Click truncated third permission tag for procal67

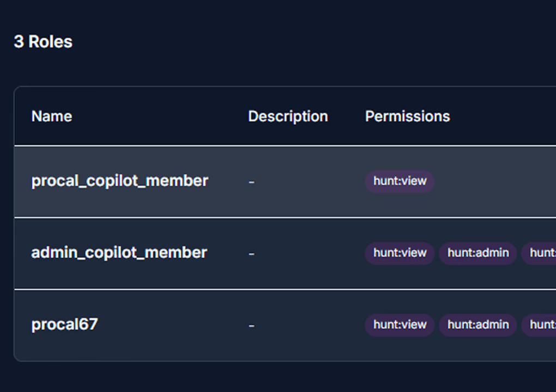[539, 325]
